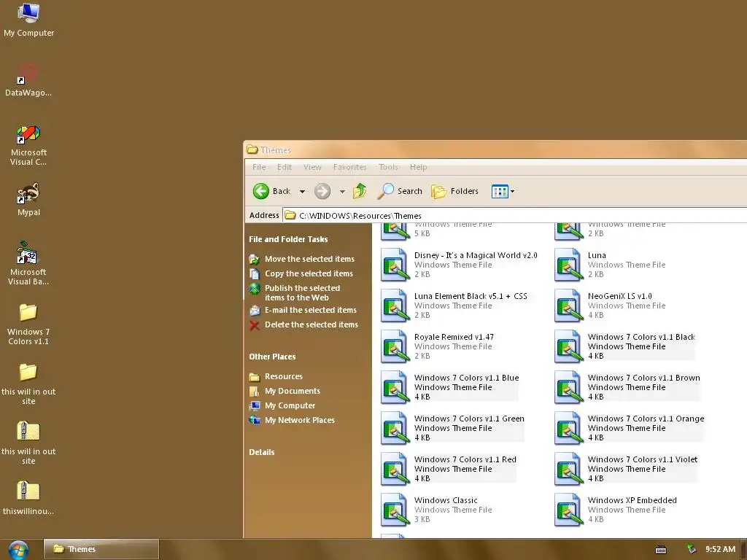Screen dimensions: 747x560
Task: Select Windows 7 Colors v1.1 Red theme
Action: [449, 470]
